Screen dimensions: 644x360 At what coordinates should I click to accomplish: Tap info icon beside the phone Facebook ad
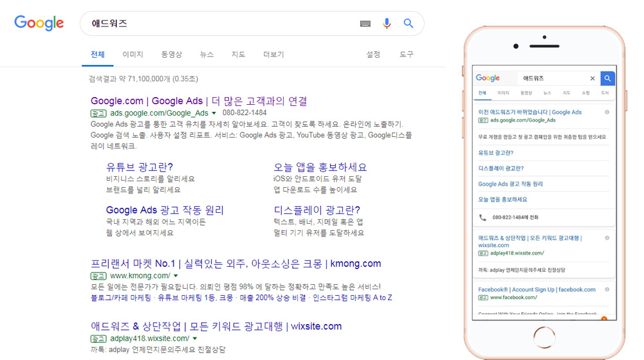[x=607, y=289]
